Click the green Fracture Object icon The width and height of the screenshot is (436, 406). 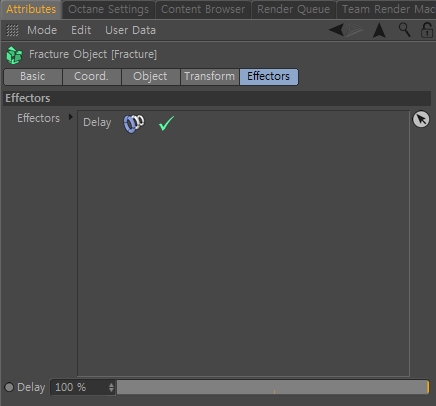coord(14,55)
